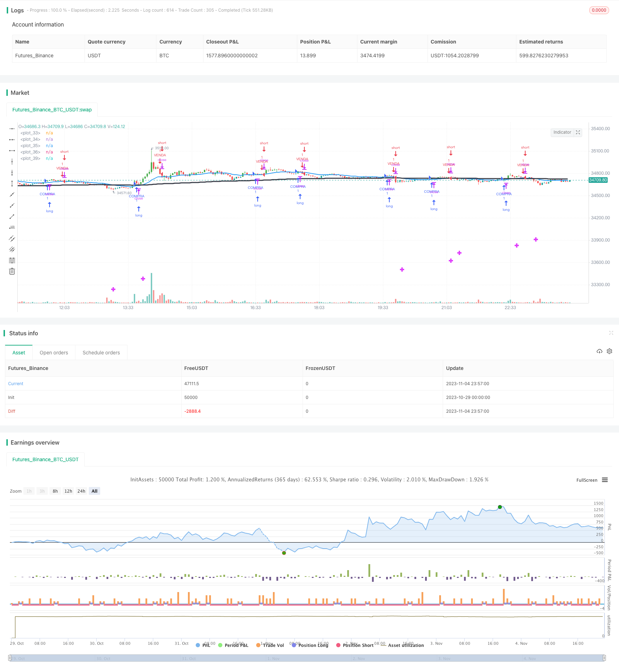This screenshot has height=672, width=619.
Task: Toggle the Indicator button on the chart
Action: [562, 132]
